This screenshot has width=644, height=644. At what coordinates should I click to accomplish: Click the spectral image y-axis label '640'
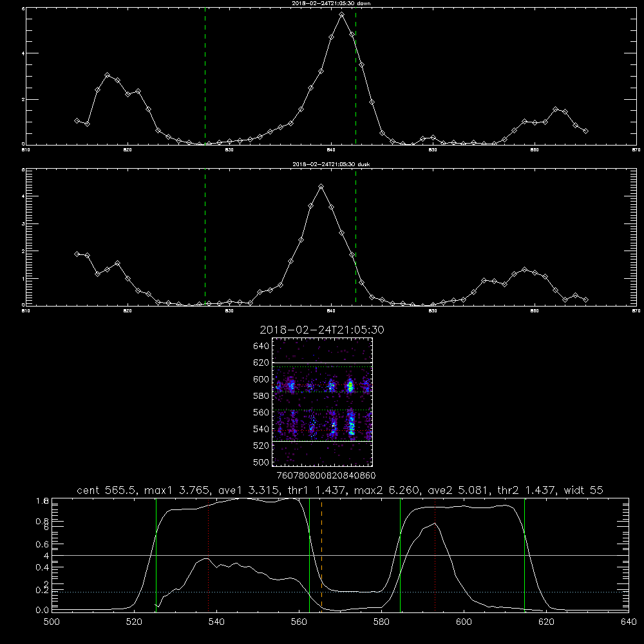(261, 346)
